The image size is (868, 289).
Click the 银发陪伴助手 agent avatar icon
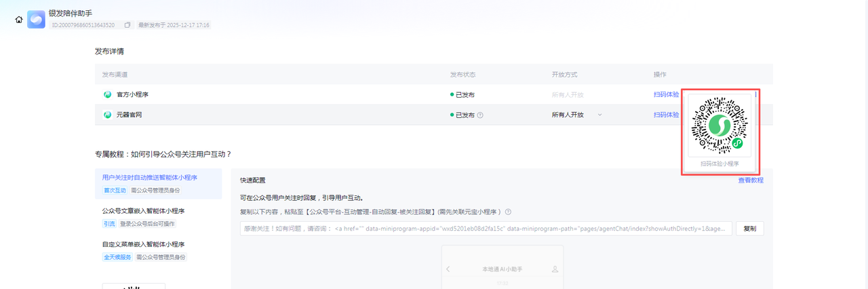click(36, 20)
